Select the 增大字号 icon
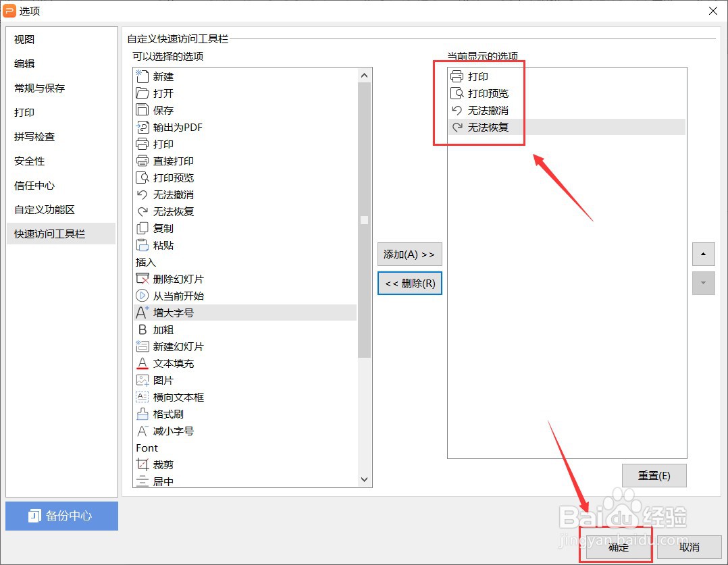Viewport: 728px width, 565px height. point(142,313)
